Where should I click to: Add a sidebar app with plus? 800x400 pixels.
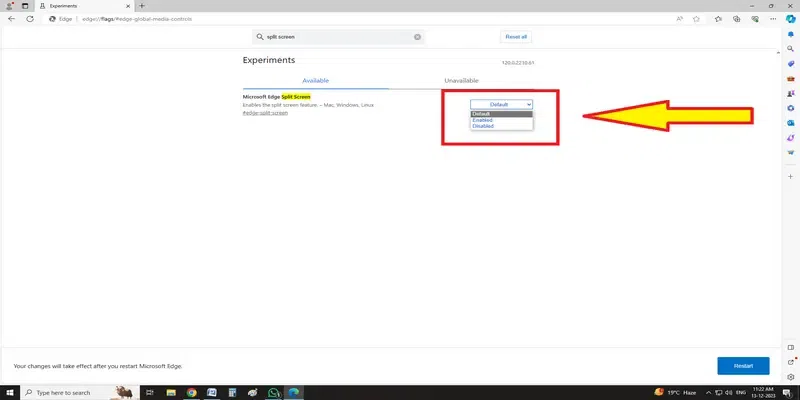click(791, 177)
